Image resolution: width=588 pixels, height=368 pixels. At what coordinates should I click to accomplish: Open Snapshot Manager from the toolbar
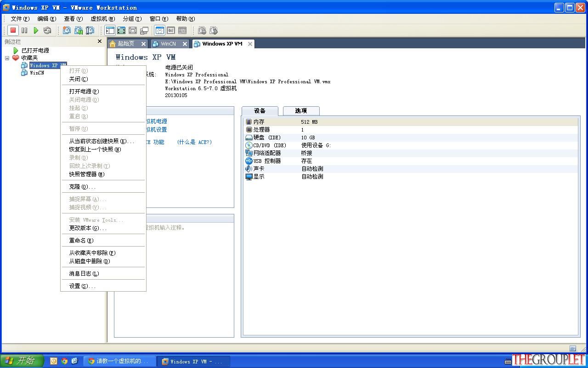click(x=90, y=30)
